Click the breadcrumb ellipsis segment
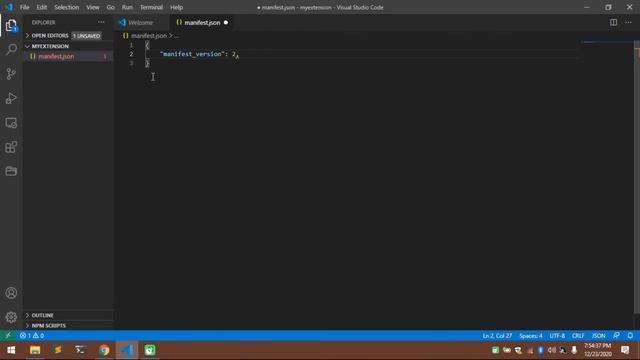This screenshot has height=360, width=640. 176,36
